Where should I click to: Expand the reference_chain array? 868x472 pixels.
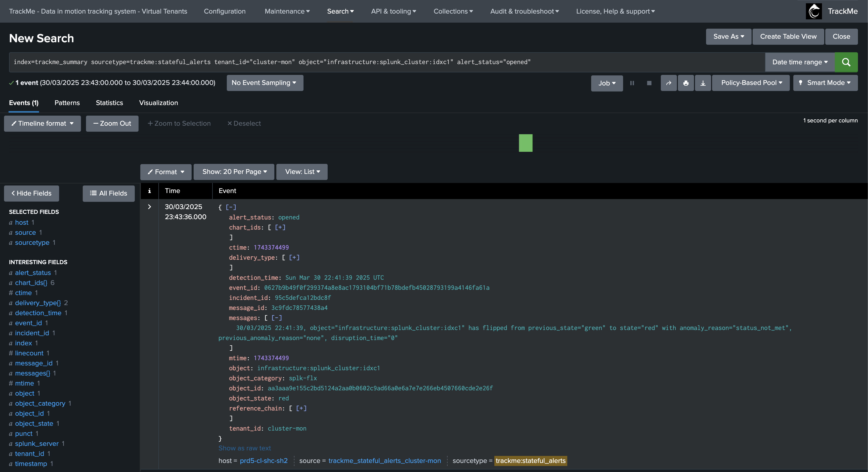[301, 408]
